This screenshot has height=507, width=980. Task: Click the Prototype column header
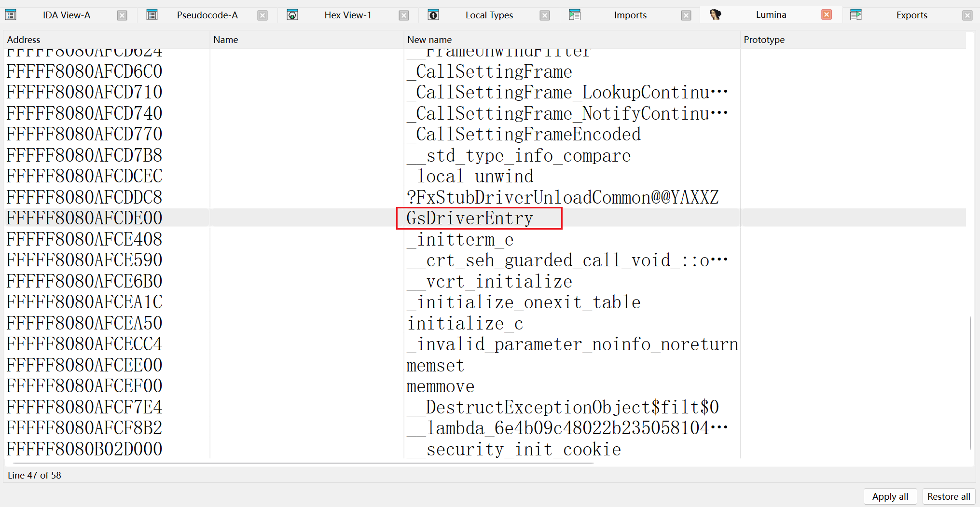pos(764,40)
